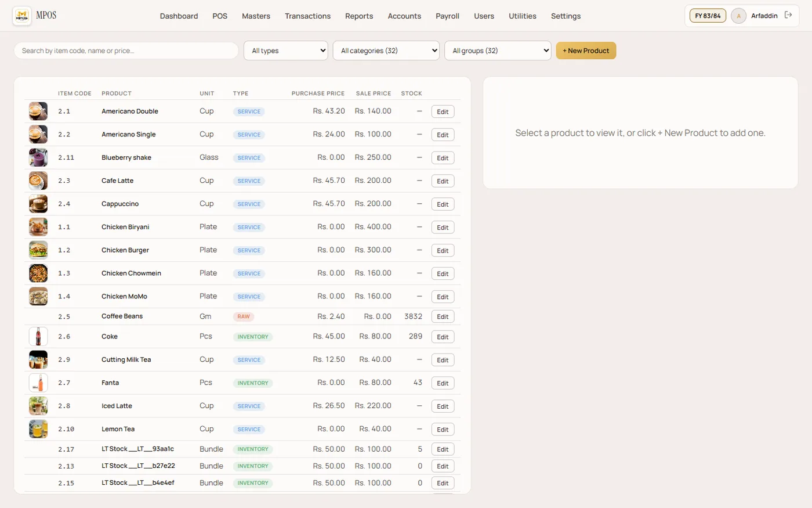Click Edit for Americano Single
The width and height of the screenshot is (812, 508).
coord(443,135)
